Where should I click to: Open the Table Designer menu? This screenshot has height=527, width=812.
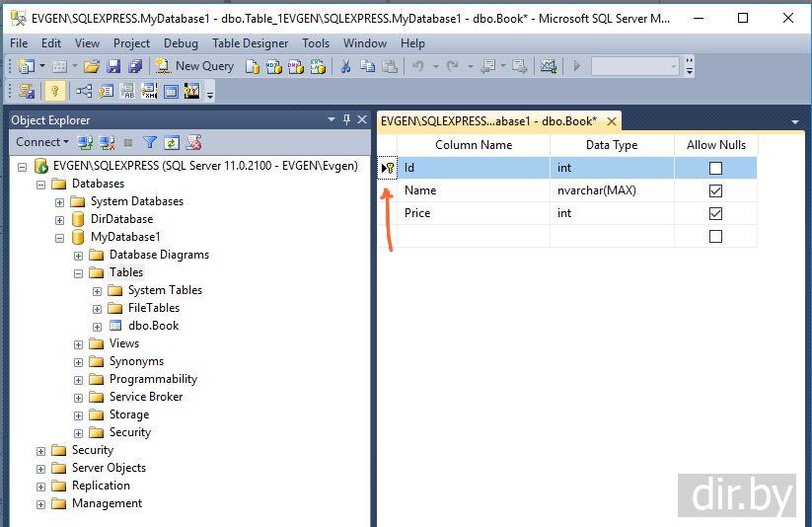click(x=250, y=42)
